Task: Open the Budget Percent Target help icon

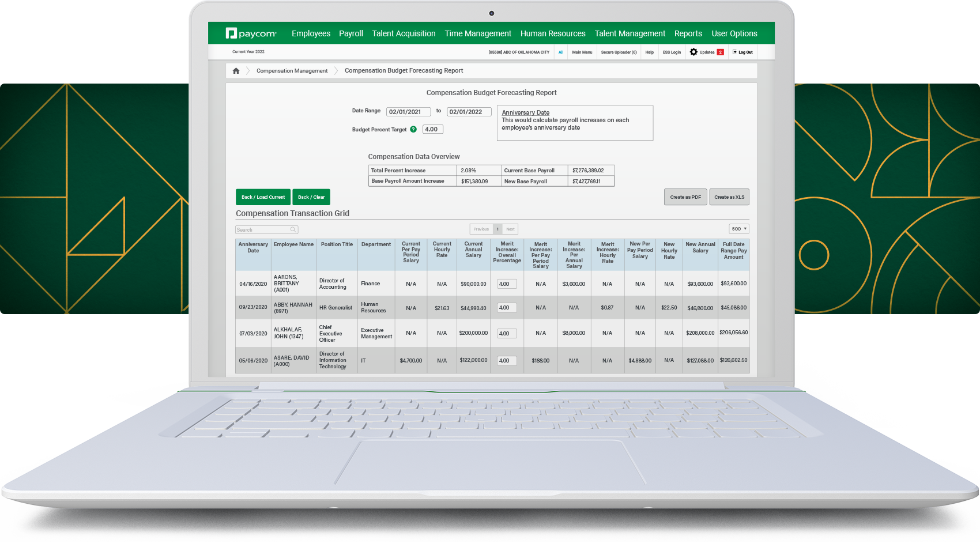Action: (413, 130)
